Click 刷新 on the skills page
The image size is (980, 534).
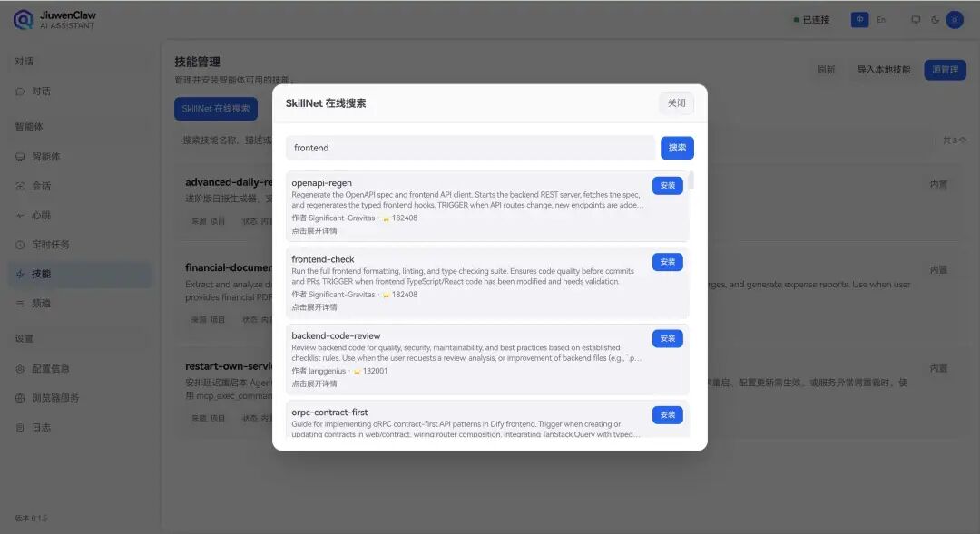(827, 70)
